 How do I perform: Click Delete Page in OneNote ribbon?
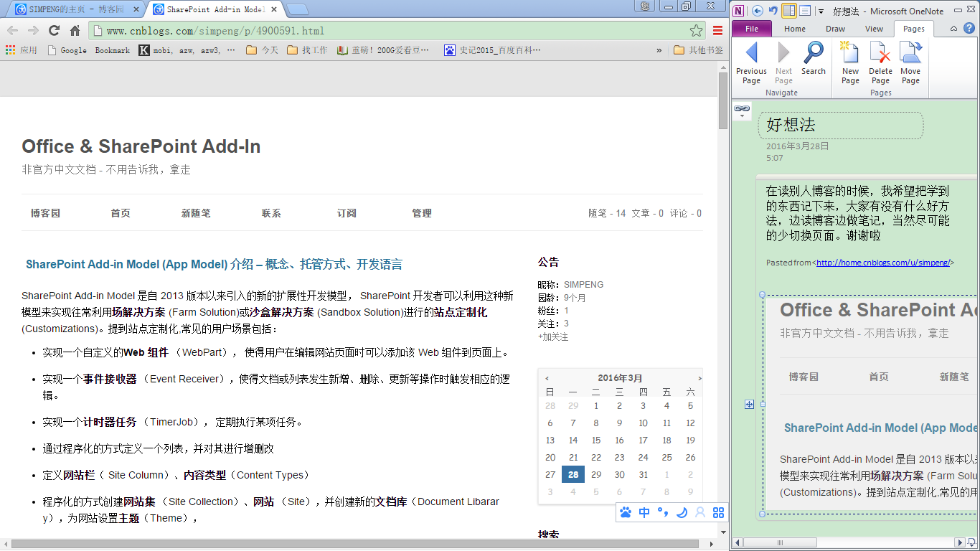coord(880,63)
